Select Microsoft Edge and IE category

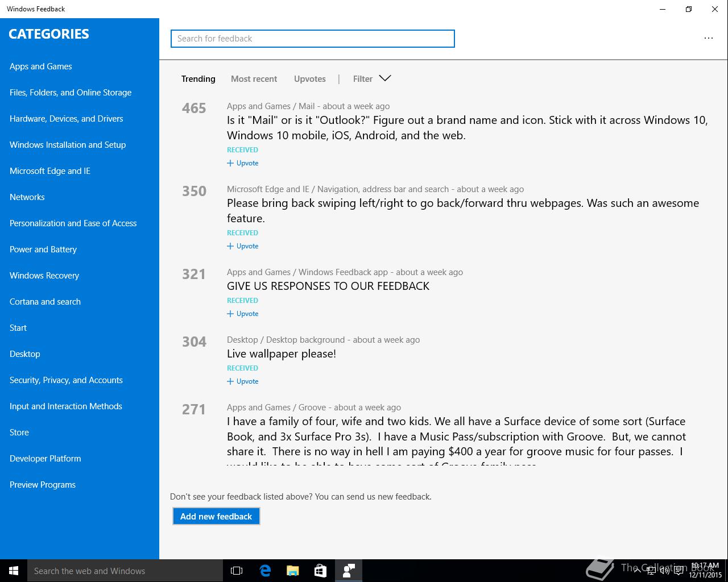click(x=50, y=171)
